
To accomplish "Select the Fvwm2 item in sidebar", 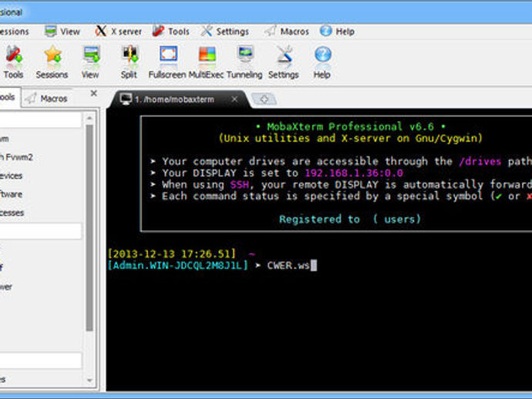I will 17,157.
